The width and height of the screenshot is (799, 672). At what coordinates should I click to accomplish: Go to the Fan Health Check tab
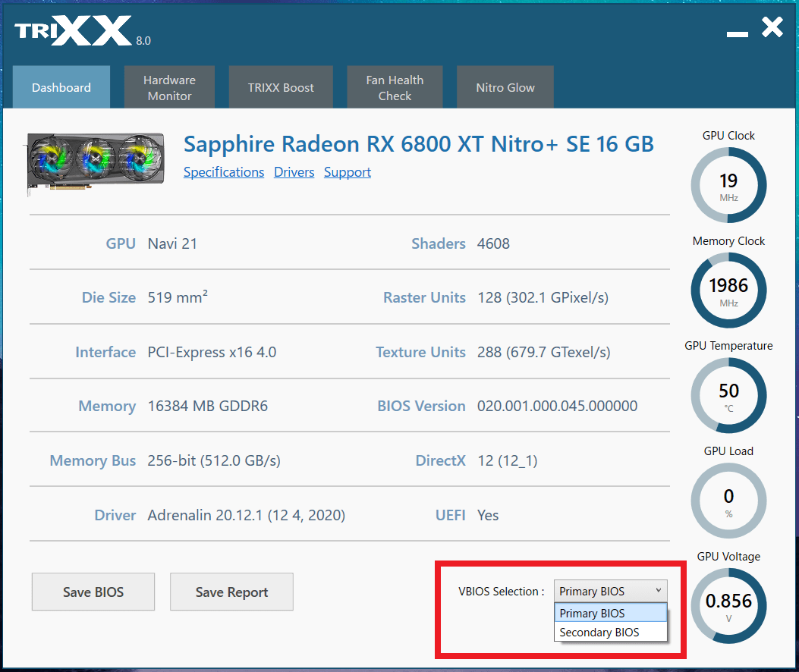click(395, 87)
